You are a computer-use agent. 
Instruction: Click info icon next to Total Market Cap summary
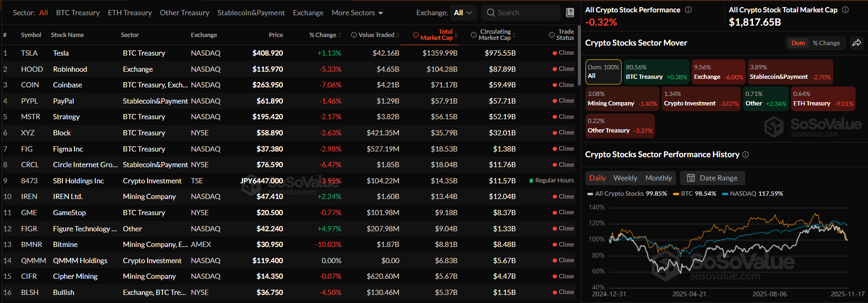click(x=845, y=10)
